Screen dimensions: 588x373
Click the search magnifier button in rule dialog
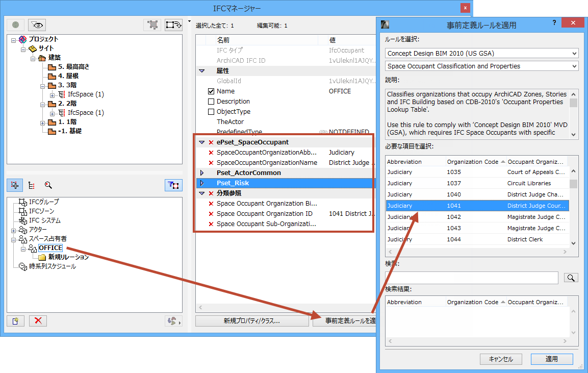571,278
